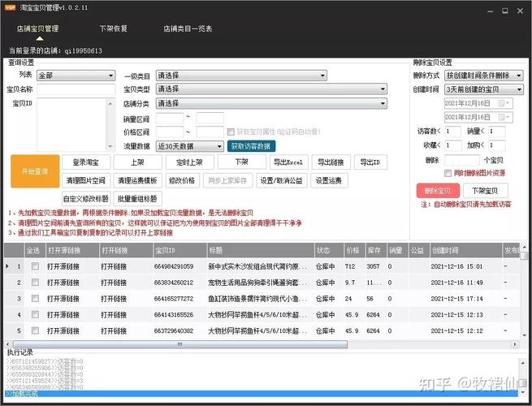Sort by 价格 column header
The image size is (532, 406).
click(x=355, y=250)
